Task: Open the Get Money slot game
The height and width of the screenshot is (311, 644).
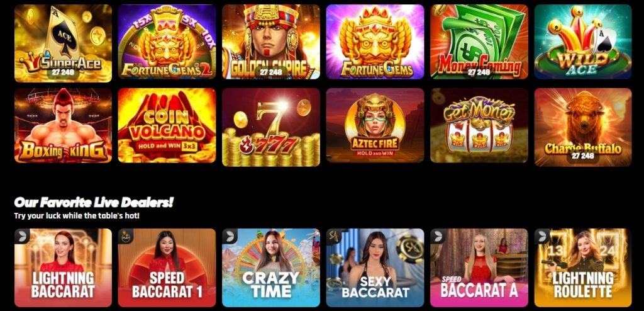Action: 479,125
